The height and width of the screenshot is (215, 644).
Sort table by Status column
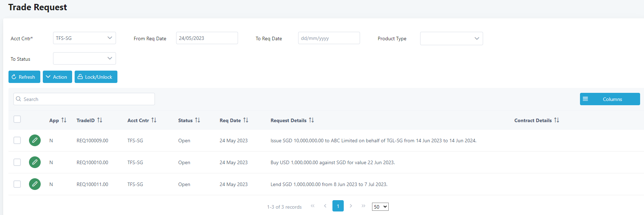[x=197, y=120]
